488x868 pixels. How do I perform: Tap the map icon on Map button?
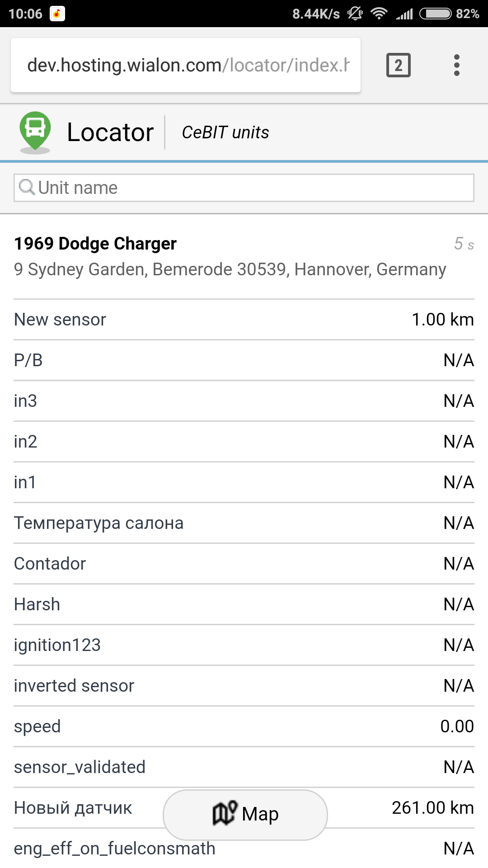pyautogui.click(x=225, y=813)
